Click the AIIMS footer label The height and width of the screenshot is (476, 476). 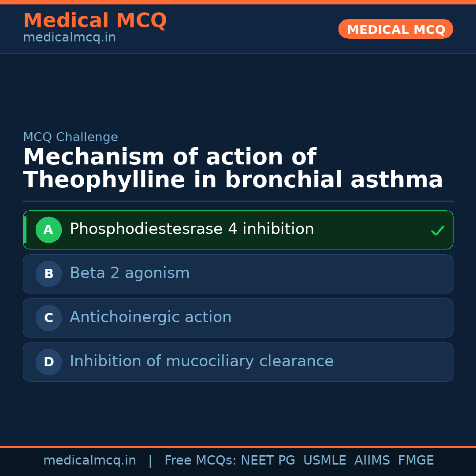coord(372,461)
